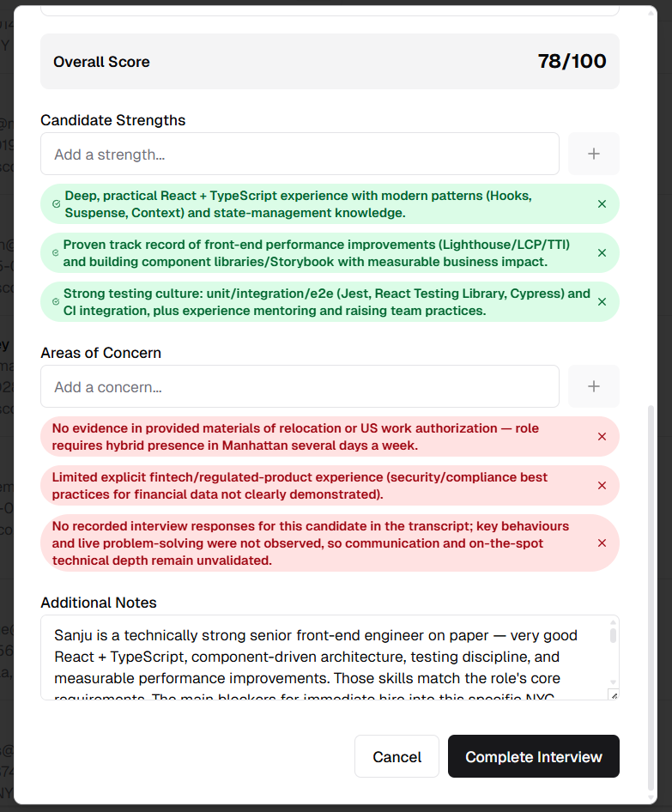Click the check icon on the performance improvements chip

click(x=57, y=253)
